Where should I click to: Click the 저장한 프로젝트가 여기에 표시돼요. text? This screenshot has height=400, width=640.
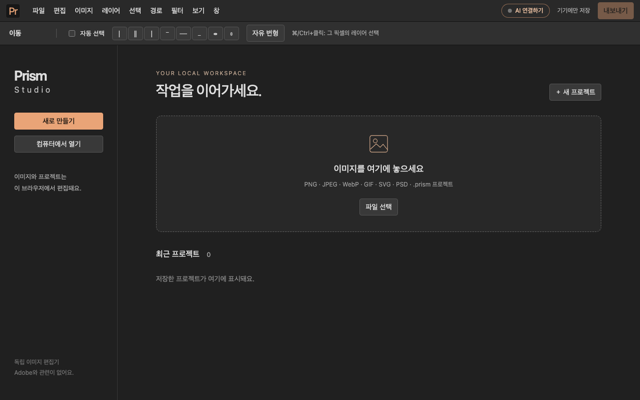pos(205,279)
